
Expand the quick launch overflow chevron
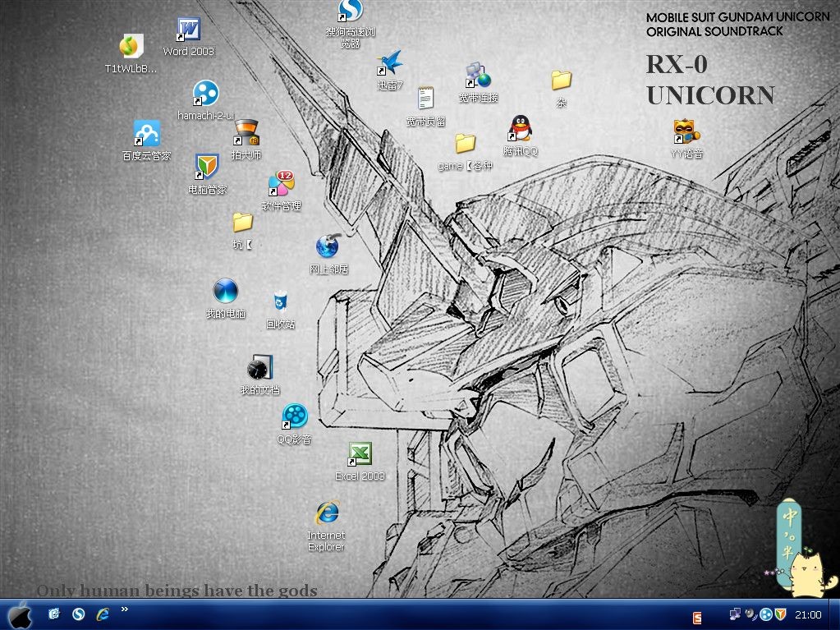125,609
